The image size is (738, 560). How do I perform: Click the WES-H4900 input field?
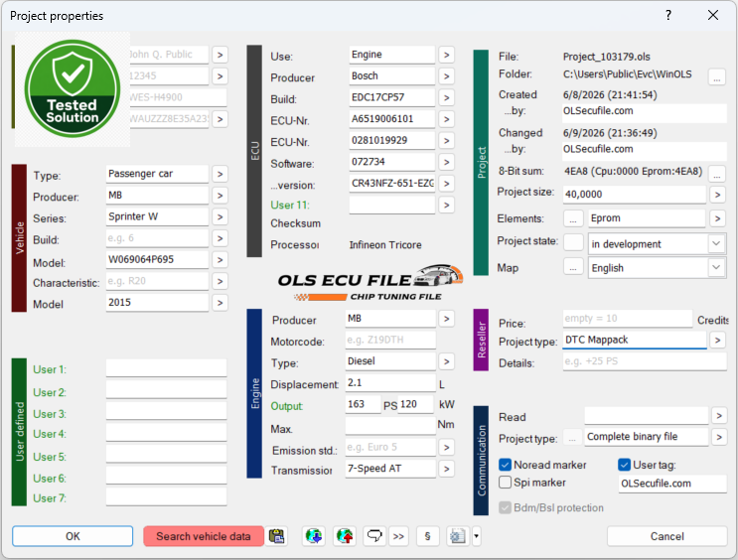point(178,97)
